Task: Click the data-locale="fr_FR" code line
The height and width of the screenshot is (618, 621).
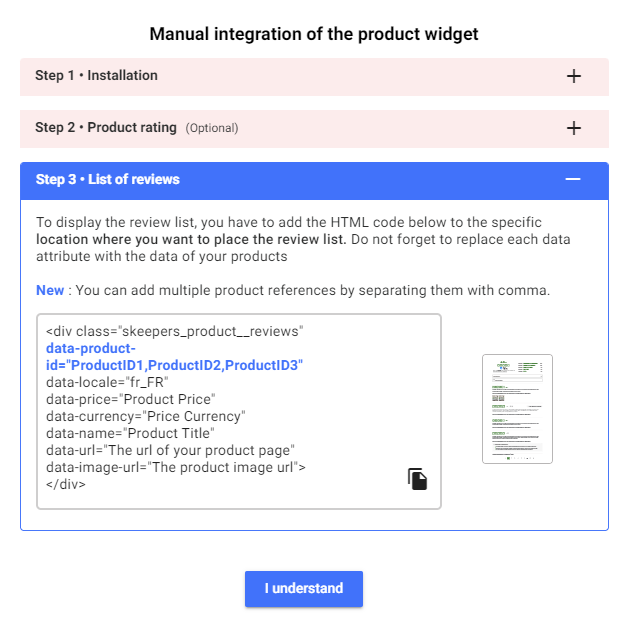Action: tap(107, 382)
